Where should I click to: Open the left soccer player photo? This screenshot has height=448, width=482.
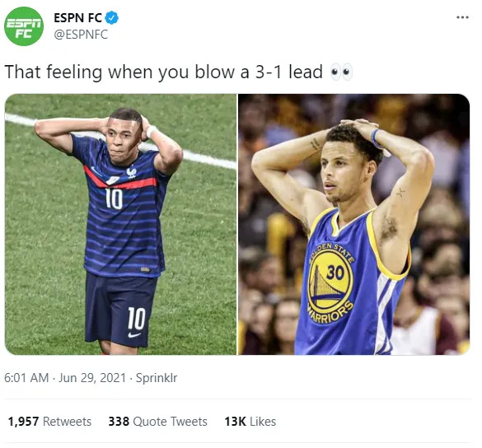click(x=120, y=224)
